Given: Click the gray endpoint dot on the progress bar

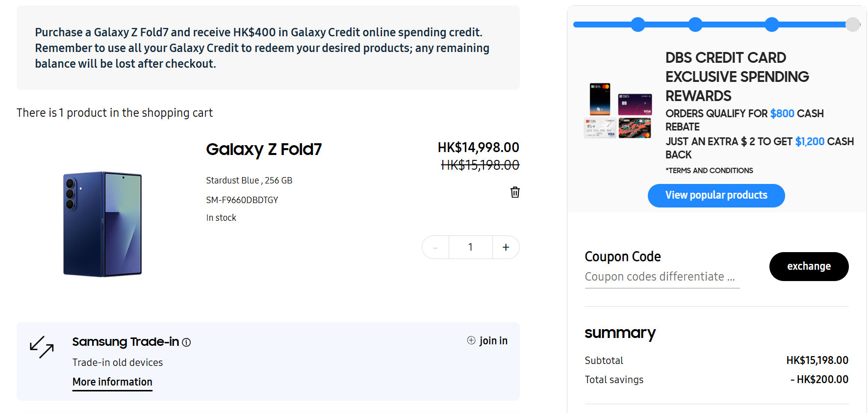Looking at the screenshot, I should tap(852, 24).
